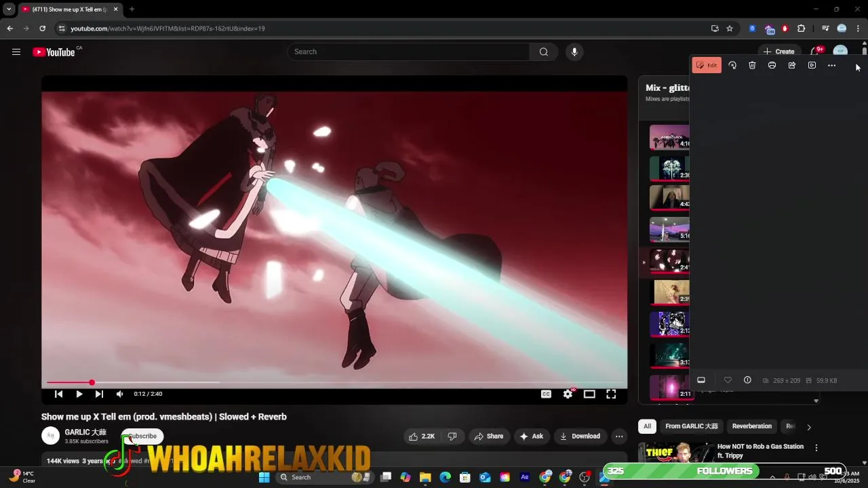Play the paused video
This screenshot has height=488, width=868.
coord(79,394)
